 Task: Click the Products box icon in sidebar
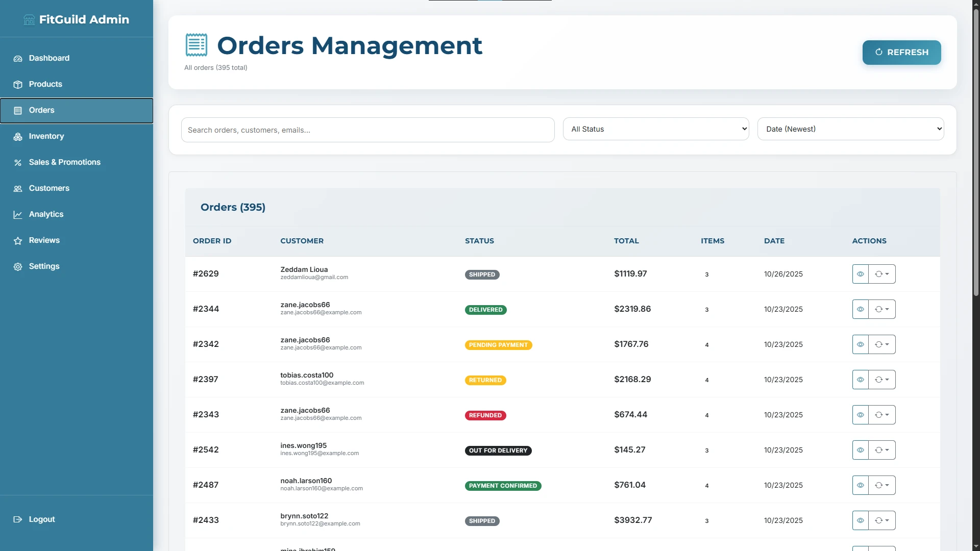(x=18, y=85)
